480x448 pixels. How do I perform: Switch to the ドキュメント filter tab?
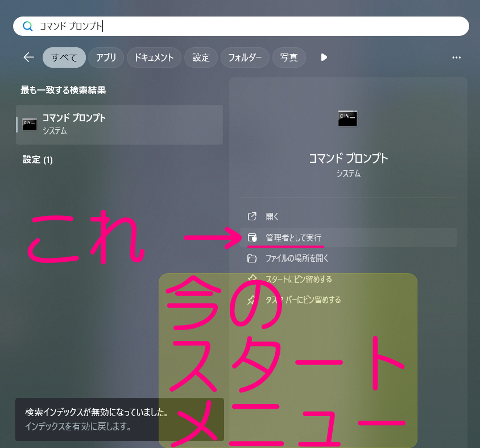point(154,57)
